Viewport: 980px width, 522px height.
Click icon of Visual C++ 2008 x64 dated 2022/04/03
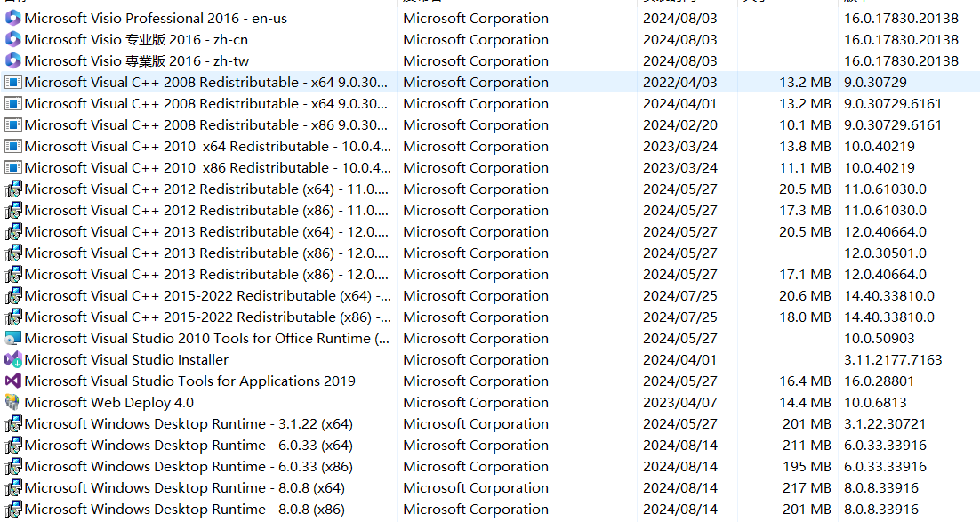point(13,82)
